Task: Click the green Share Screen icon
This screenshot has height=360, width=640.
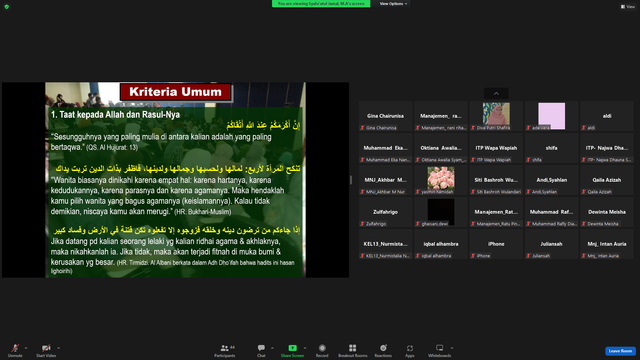Action: point(293,348)
